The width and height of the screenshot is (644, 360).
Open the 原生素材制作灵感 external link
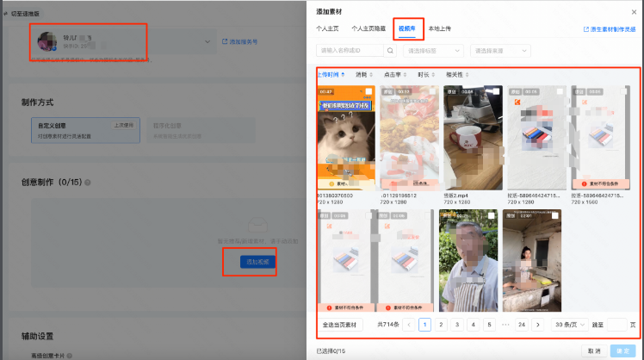610,29
